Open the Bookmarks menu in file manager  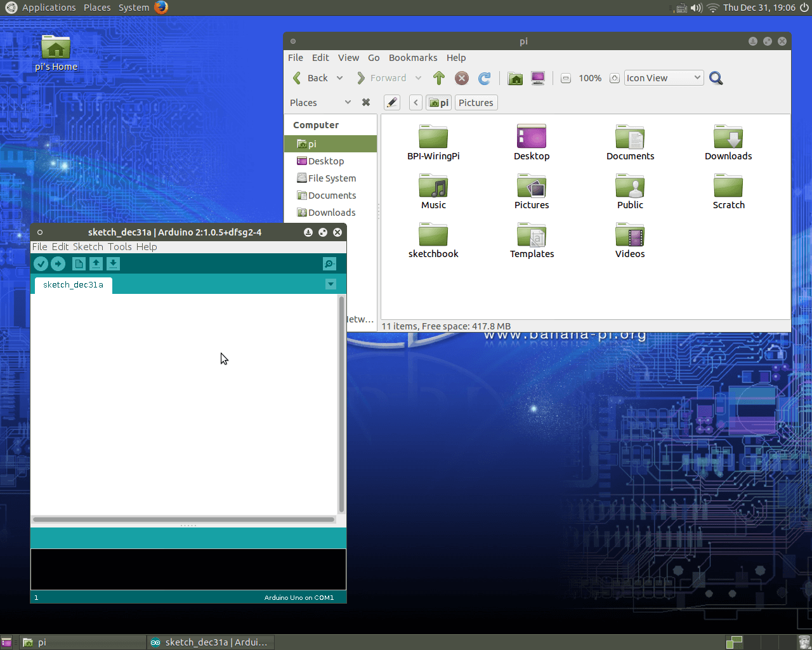pyautogui.click(x=413, y=58)
